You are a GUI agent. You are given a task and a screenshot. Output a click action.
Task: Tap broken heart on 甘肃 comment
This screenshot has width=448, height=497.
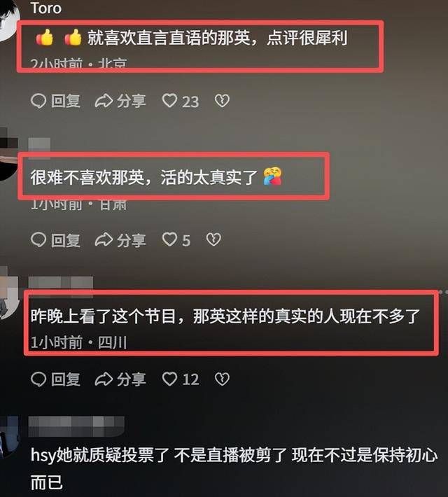[x=213, y=240]
